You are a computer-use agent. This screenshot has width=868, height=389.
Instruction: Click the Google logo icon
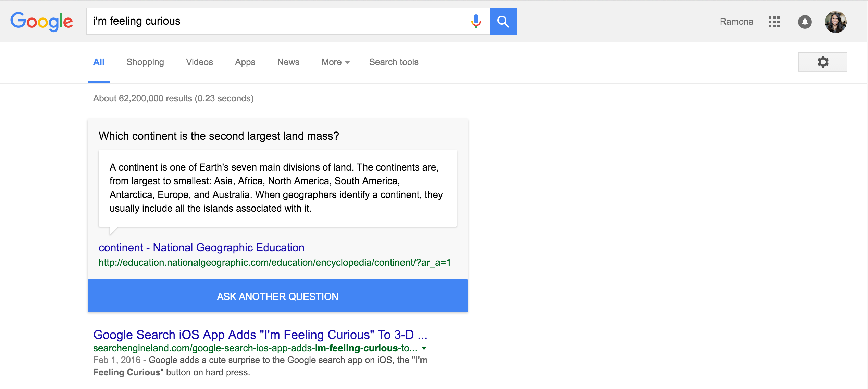coord(42,21)
